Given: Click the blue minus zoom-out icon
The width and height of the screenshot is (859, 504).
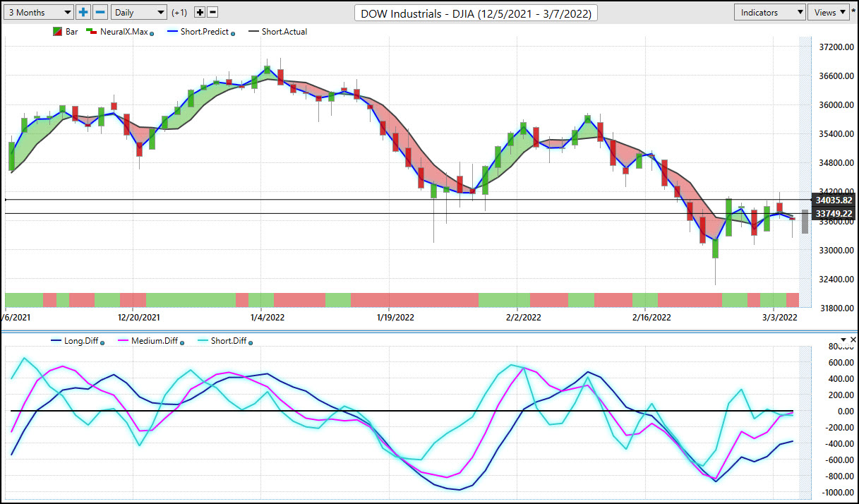Looking at the screenshot, I should tap(100, 12).
